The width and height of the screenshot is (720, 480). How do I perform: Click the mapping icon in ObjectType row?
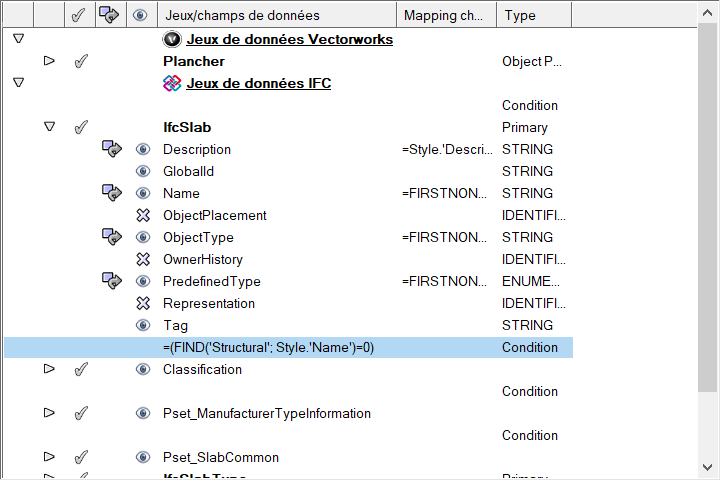pos(112,237)
